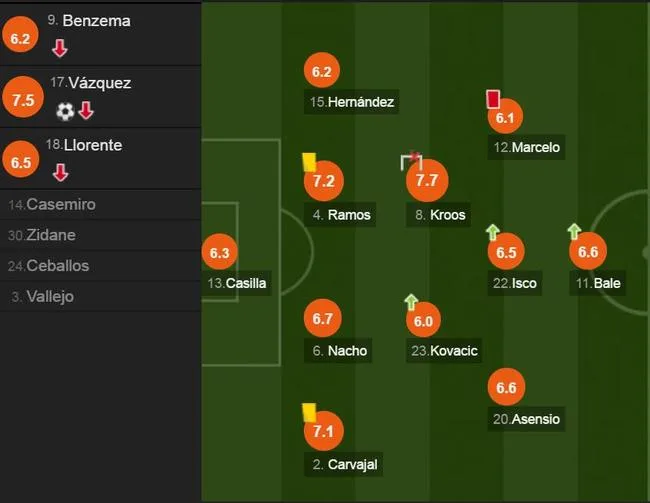Open Casilla's 6.3 rating badge
This screenshot has width=650, height=503.
[220, 252]
